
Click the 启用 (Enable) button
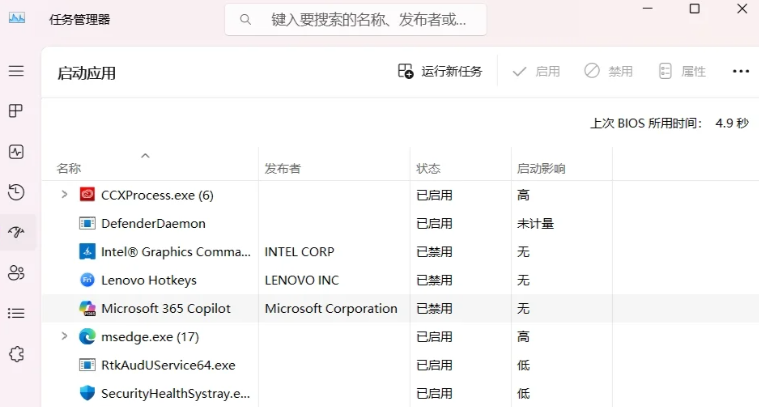pos(536,72)
